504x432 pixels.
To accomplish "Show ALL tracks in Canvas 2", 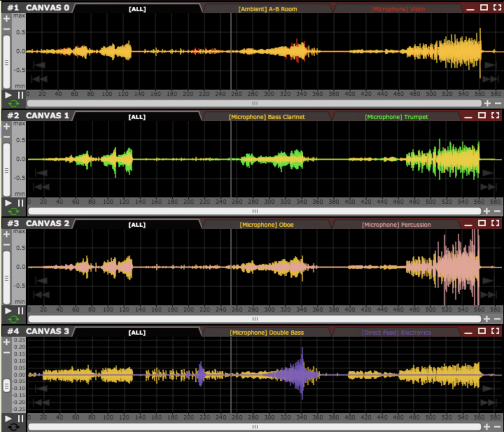I will point(137,225).
